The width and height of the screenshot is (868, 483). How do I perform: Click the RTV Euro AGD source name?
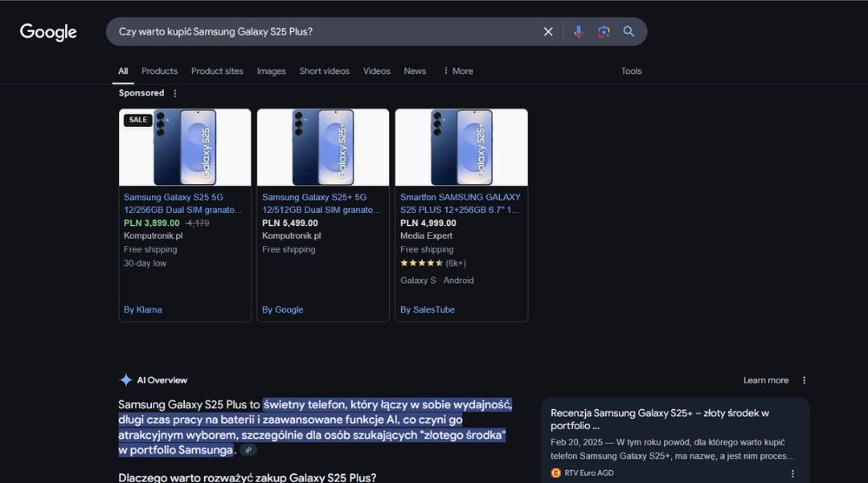coord(589,473)
